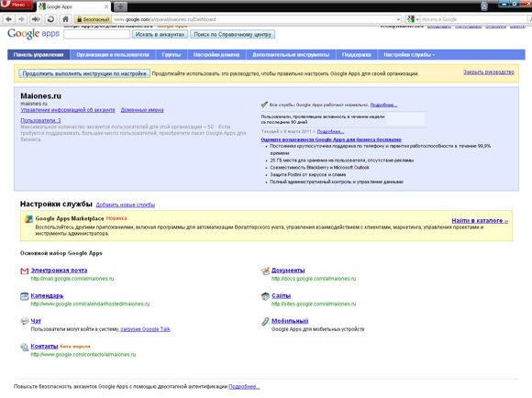Open 'Управление информацией об аккаунте' link
Viewport: 532px width, 398px height.
coord(68,110)
